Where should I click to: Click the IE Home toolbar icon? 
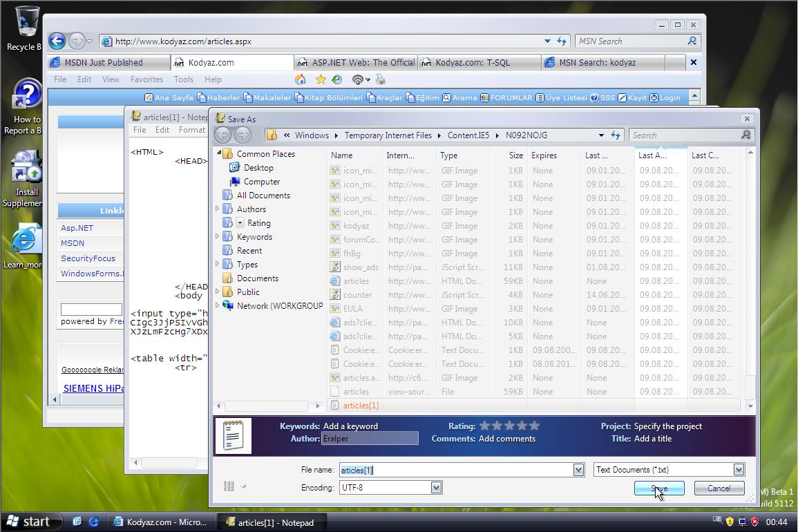point(300,79)
